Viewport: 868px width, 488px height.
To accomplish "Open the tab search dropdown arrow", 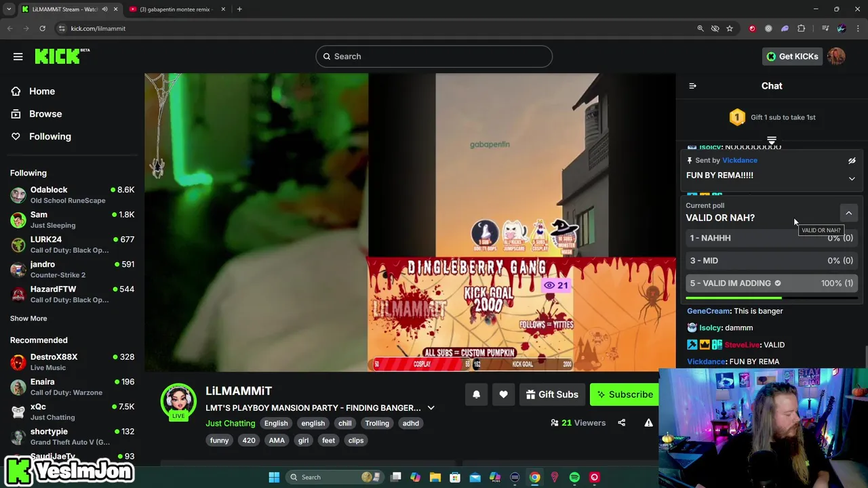I will click(x=9, y=9).
